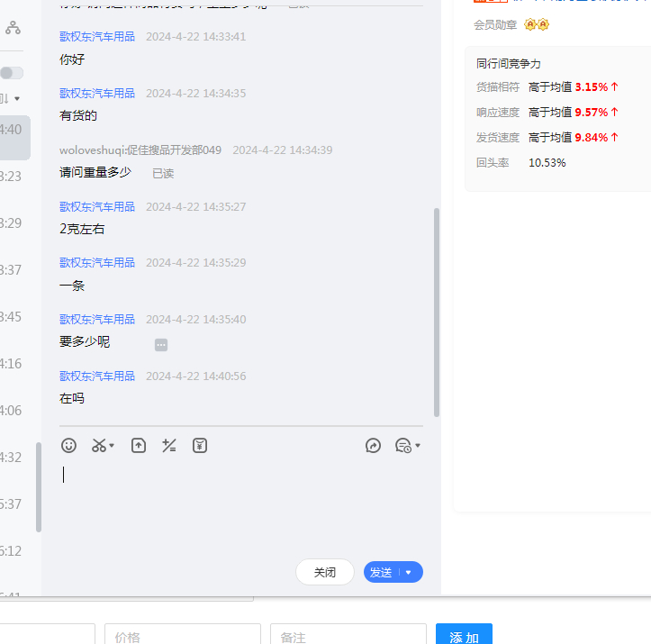The width and height of the screenshot is (651, 644).
Task: Click the forward arrow bubble icon
Action: tap(373, 445)
